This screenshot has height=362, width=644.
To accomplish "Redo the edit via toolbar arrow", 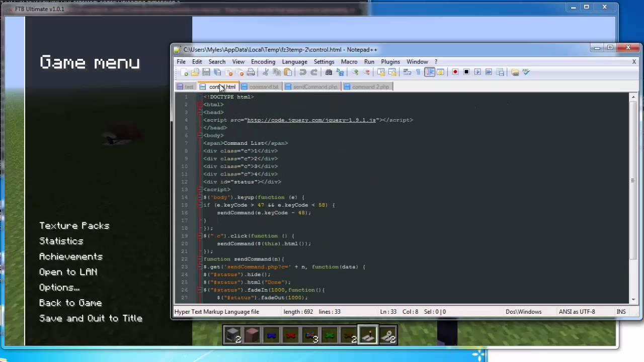I will (x=314, y=72).
